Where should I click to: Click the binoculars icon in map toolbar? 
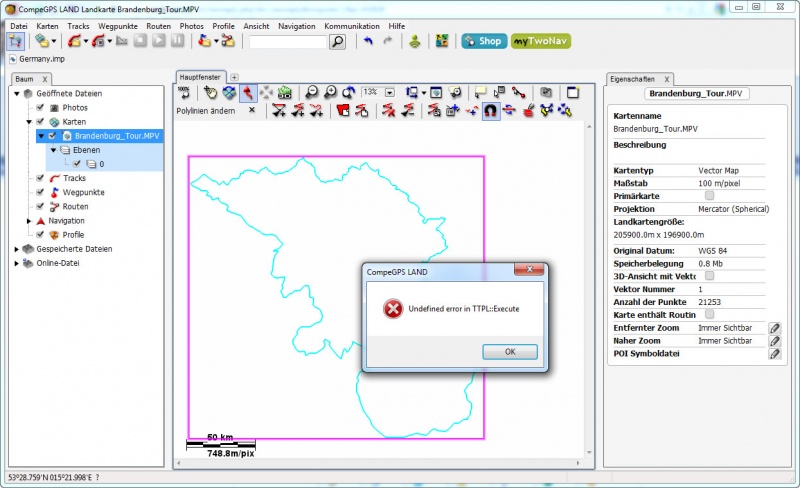click(x=546, y=92)
